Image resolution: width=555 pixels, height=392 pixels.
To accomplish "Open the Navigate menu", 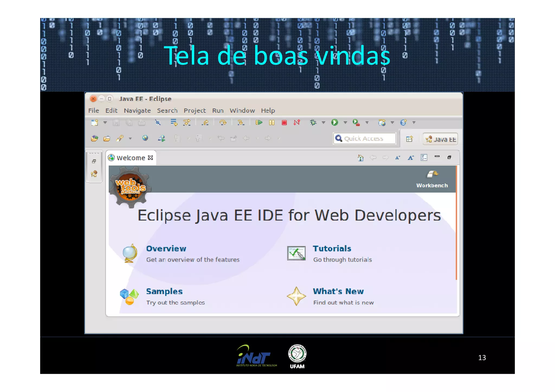I will 137,111.
